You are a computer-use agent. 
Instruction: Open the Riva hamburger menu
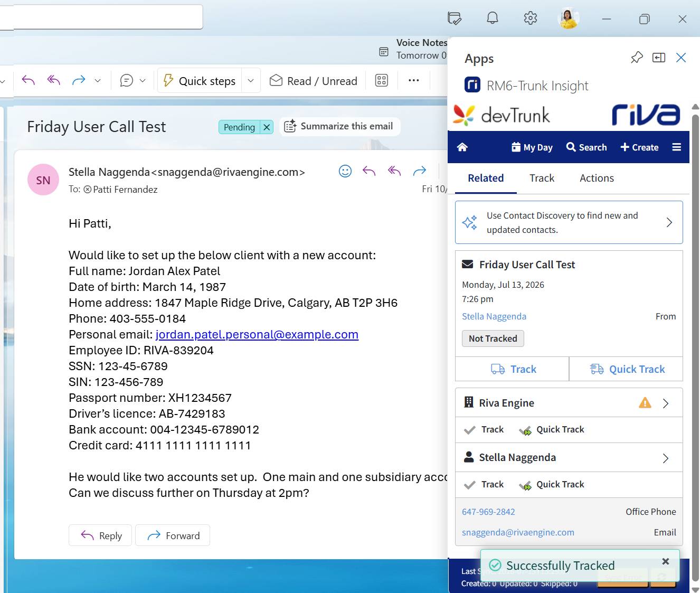point(677,147)
